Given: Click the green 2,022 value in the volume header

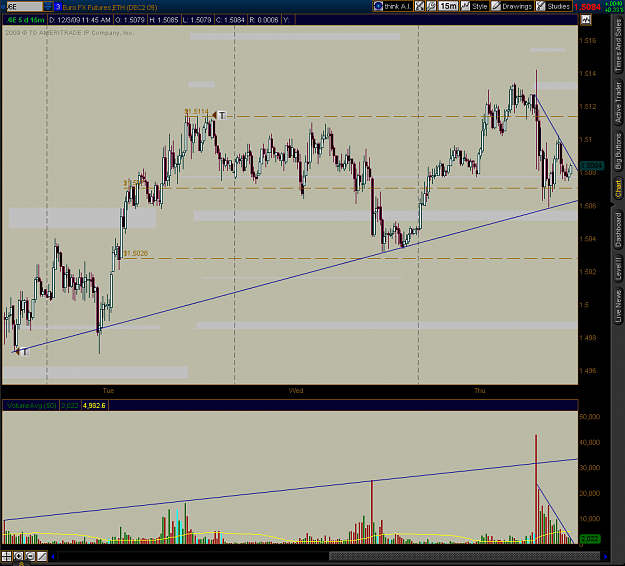Looking at the screenshot, I should [70, 406].
